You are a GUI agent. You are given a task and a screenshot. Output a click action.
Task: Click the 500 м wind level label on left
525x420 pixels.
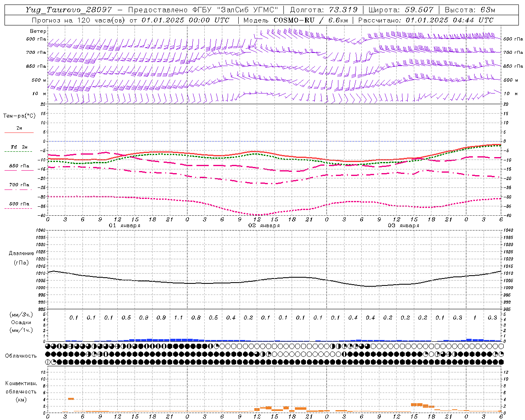pos(39,80)
